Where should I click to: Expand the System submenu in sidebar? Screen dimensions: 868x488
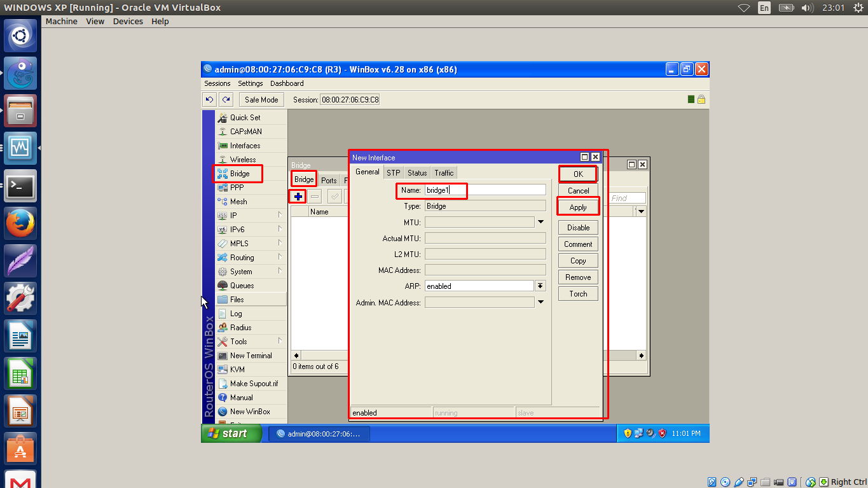point(280,271)
